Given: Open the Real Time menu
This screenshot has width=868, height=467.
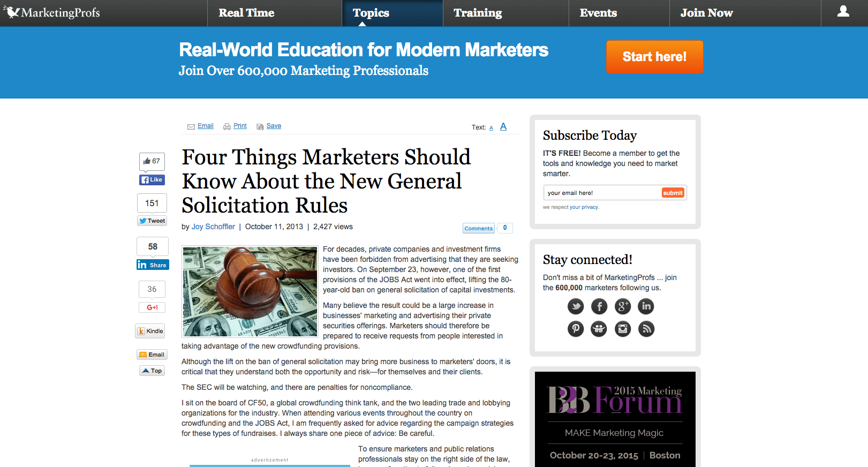Looking at the screenshot, I should 246,13.
